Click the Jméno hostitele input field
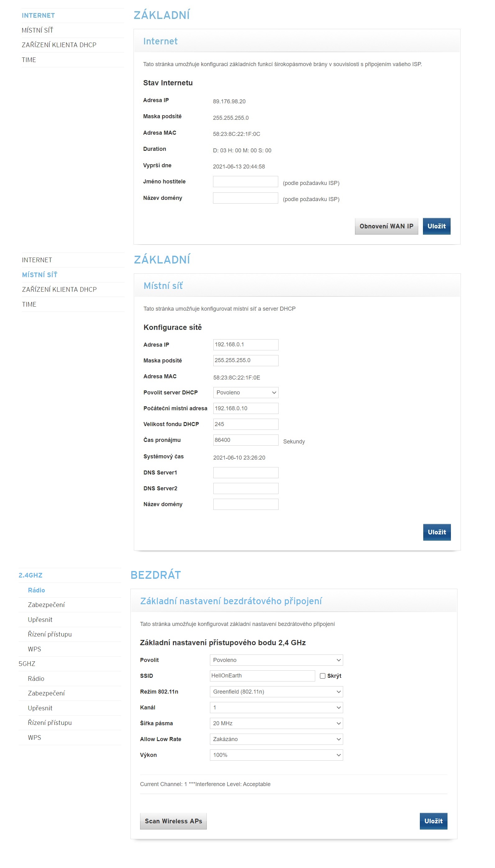The width and height of the screenshot is (495, 868). [245, 182]
